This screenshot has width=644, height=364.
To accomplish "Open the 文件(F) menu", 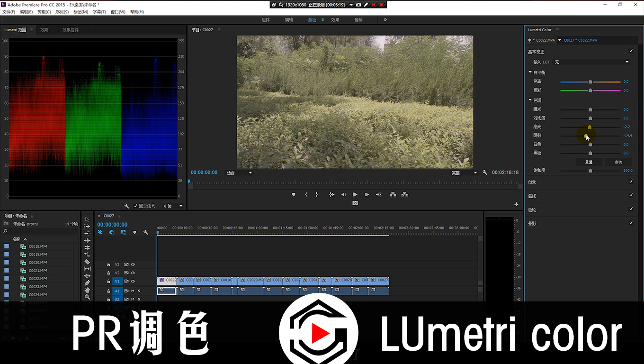I will 9,12.
